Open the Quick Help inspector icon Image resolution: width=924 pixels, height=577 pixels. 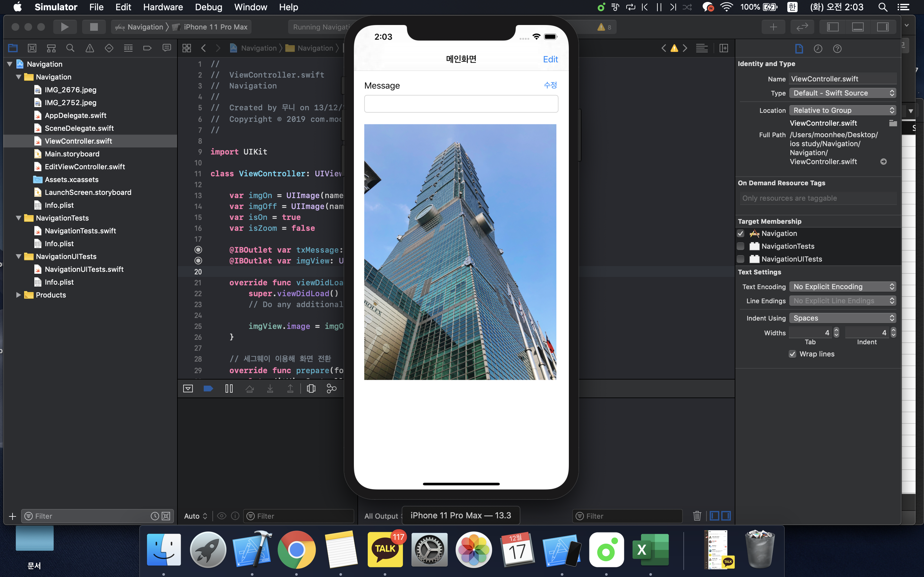coord(837,48)
